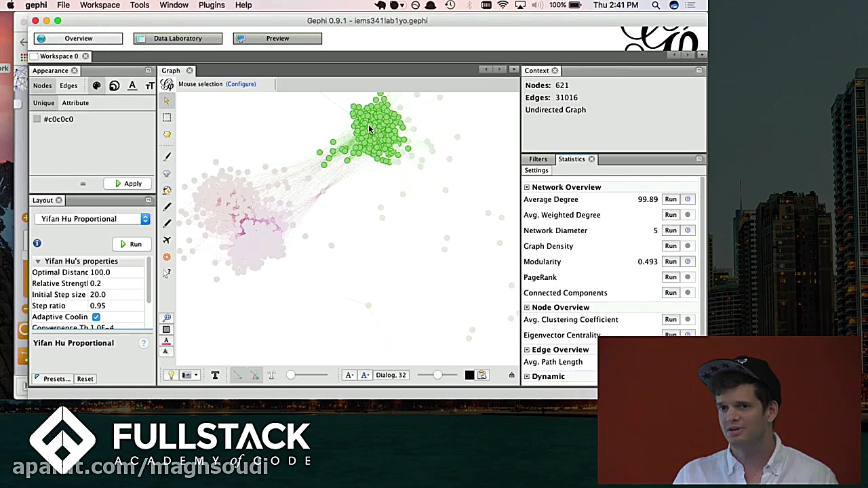
Task: Toggle show edge labels button
Action: tap(271, 375)
